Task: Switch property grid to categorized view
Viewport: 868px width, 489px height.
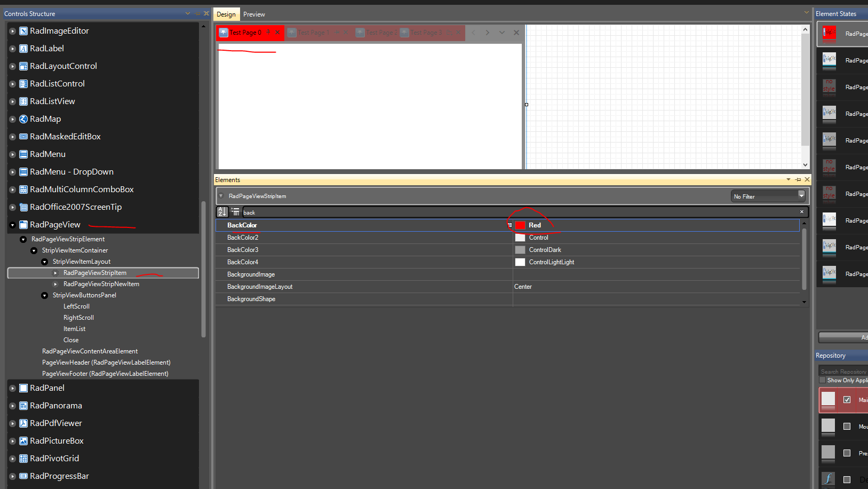Action: click(235, 212)
